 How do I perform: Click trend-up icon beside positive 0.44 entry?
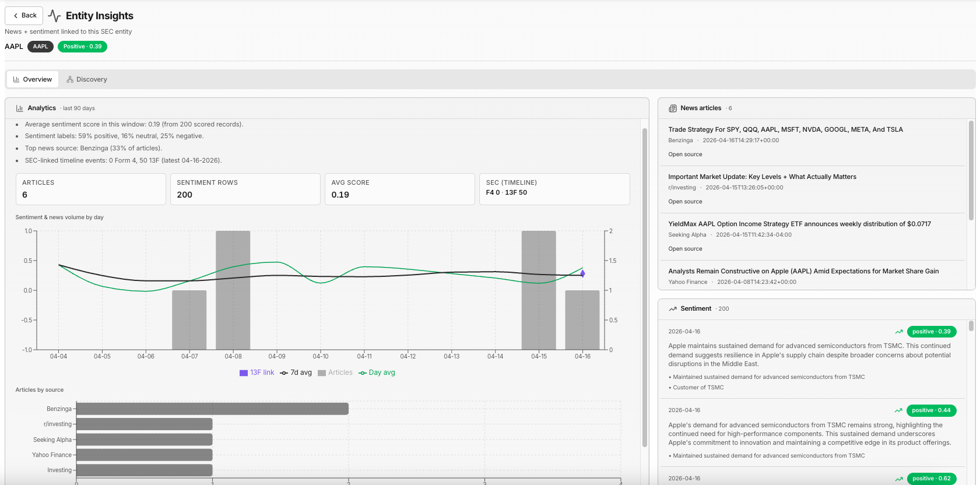[898, 410]
